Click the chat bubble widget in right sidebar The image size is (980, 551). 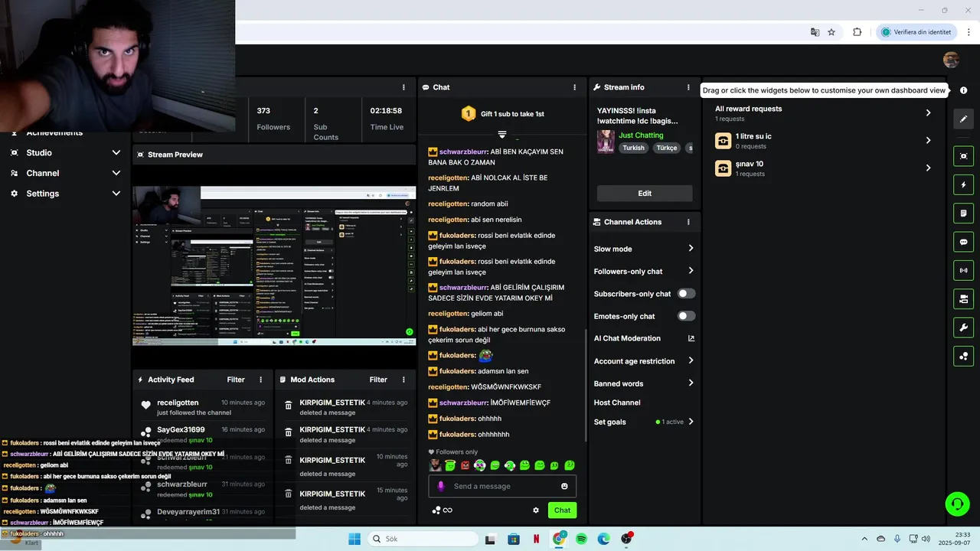pyautogui.click(x=963, y=242)
